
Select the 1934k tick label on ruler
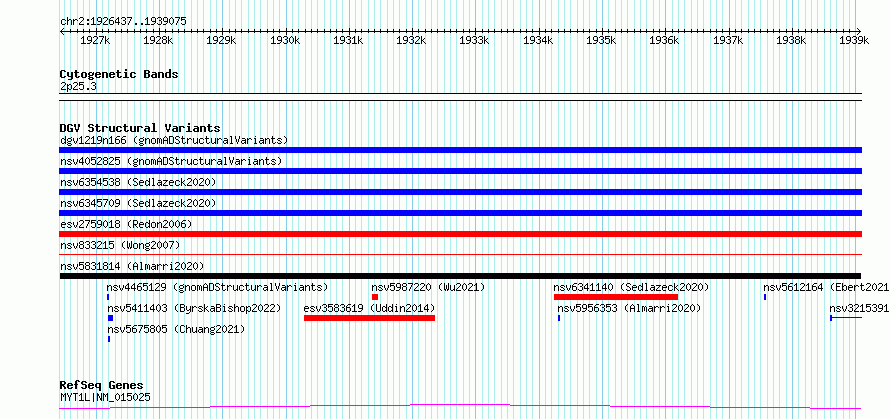pyautogui.click(x=538, y=40)
